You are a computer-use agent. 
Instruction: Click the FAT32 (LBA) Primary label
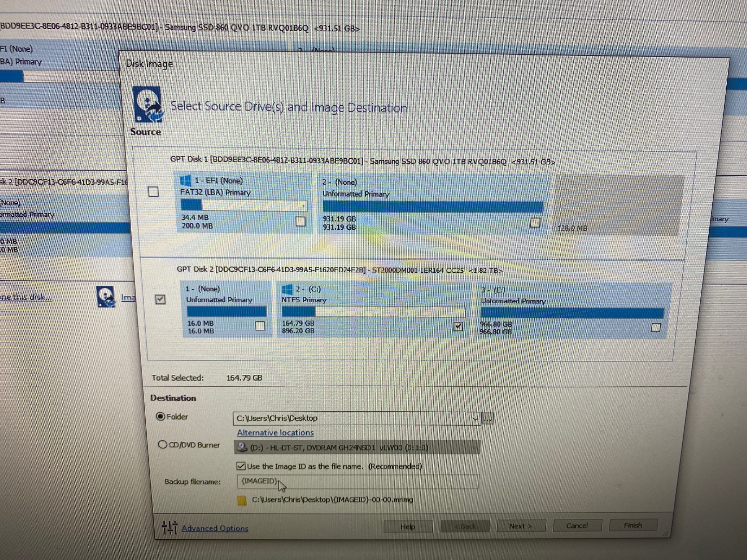215,192
